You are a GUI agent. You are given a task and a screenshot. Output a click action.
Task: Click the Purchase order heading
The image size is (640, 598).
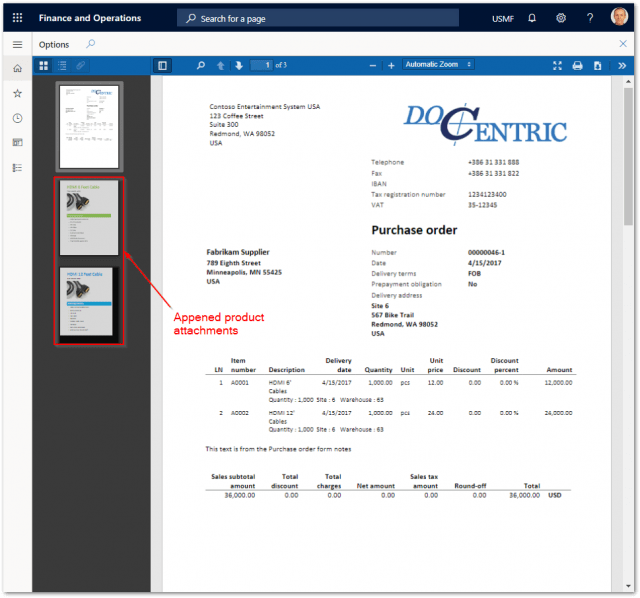pos(414,230)
